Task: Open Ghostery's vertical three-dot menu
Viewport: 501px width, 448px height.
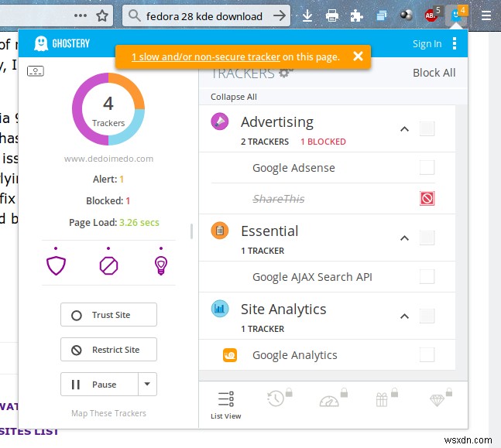Action: pyautogui.click(x=455, y=43)
